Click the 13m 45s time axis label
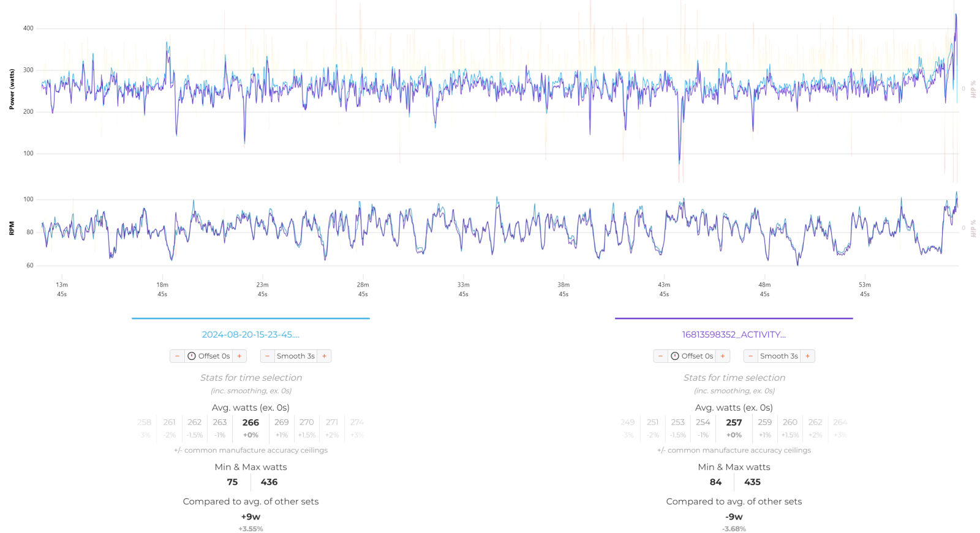Viewport: 980px width, 533px height. pos(62,289)
